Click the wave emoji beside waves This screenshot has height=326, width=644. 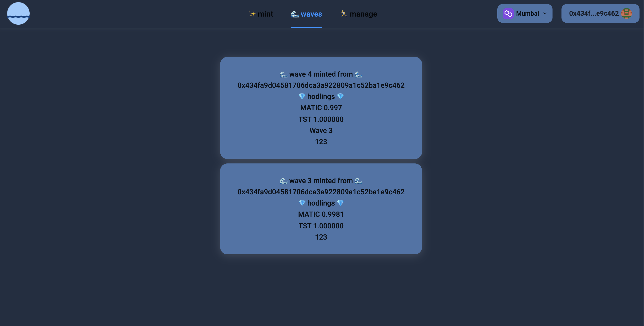(295, 14)
